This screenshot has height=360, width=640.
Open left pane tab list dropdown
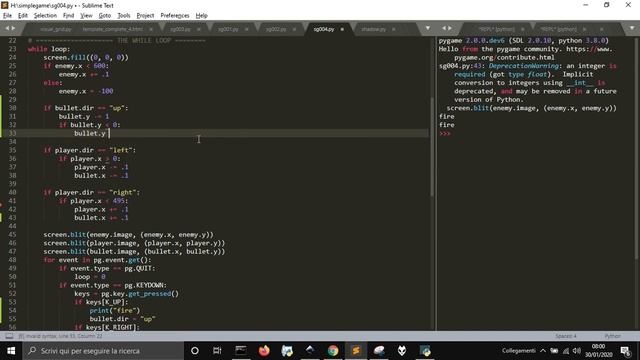point(427,28)
